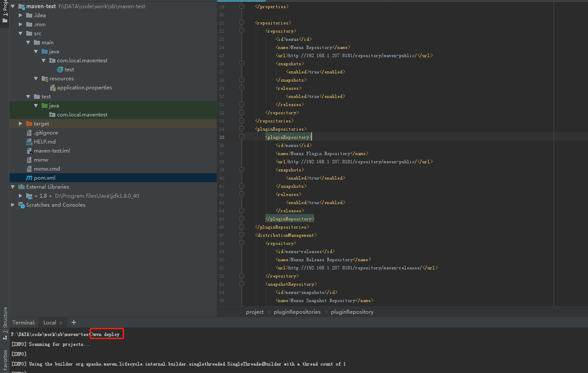The image size is (588, 373).
Task: Click pluginRepositories in the breadcrumb bar
Action: 297,312
